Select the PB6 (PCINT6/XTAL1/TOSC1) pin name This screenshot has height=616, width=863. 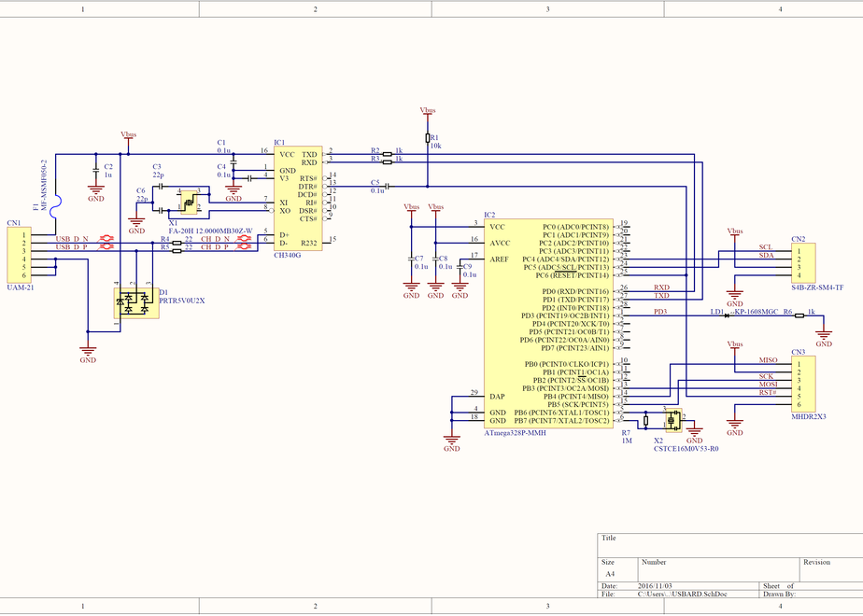coord(561,413)
